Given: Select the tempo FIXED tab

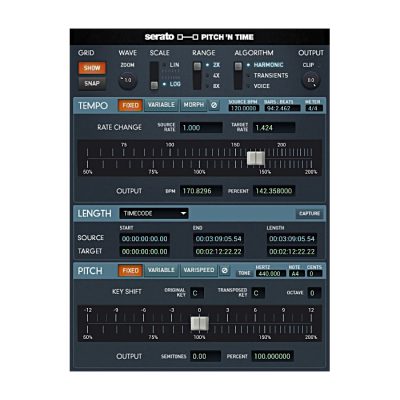Looking at the screenshot, I should pyautogui.click(x=130, y=105).
